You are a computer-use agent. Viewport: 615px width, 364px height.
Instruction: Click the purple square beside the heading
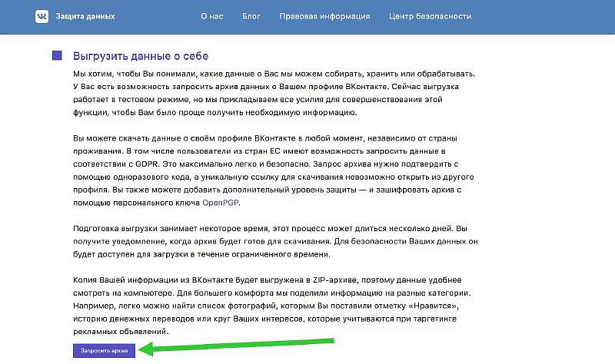(57, 56)
